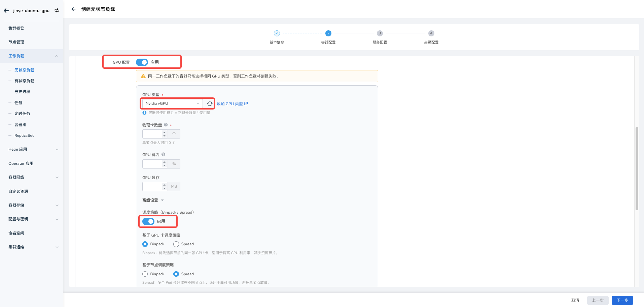
Task: Click the GPU 算力 input field
Action: (x=152, y=164)
